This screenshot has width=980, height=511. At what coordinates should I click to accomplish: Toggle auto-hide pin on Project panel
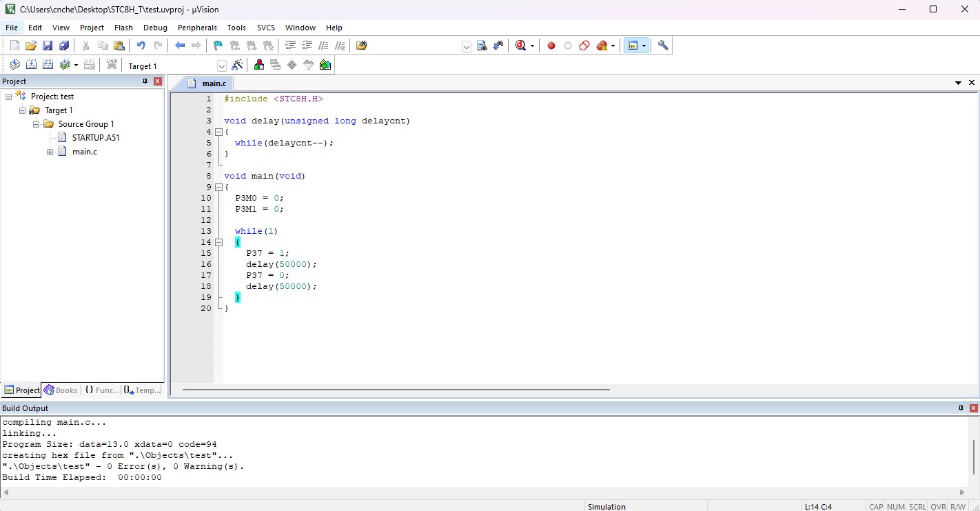pyautogui.click(x=145, y=81)
